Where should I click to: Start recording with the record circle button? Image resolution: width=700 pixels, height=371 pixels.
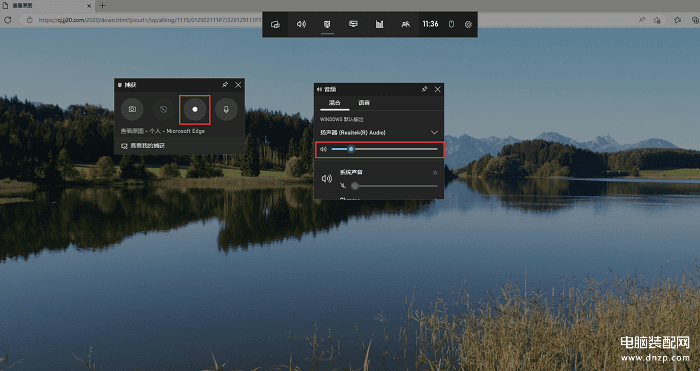point(195,109)
